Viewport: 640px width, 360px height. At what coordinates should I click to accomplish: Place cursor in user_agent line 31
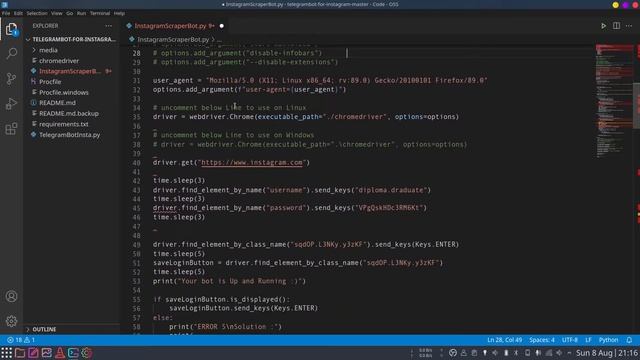(320, 80)
